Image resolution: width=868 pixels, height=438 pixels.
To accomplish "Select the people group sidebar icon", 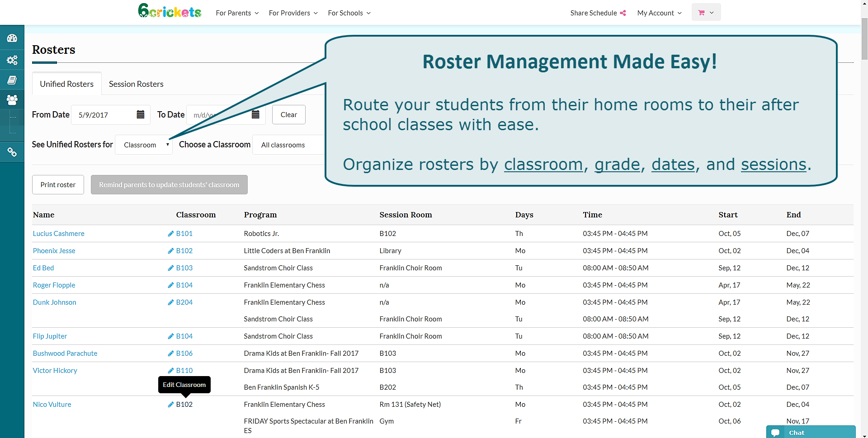I will pos(12,100).
